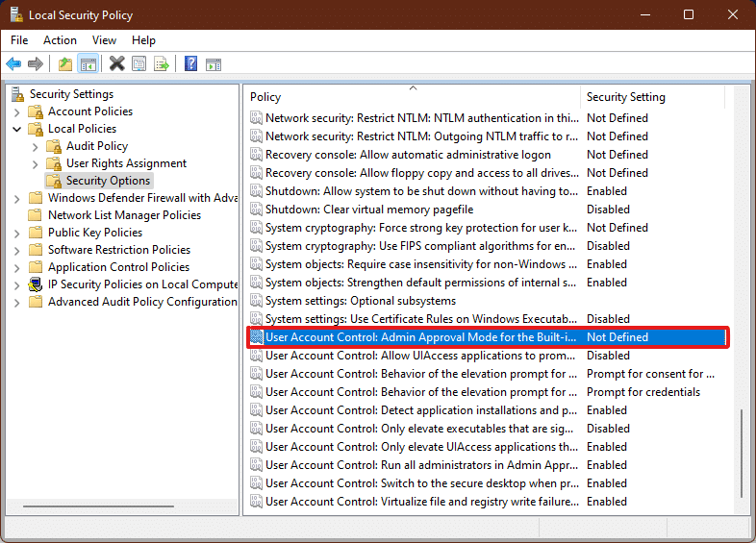Click icon of System settings: Optional subsystems
Viewport: 756px width, 543px height.
pos(257,301)
